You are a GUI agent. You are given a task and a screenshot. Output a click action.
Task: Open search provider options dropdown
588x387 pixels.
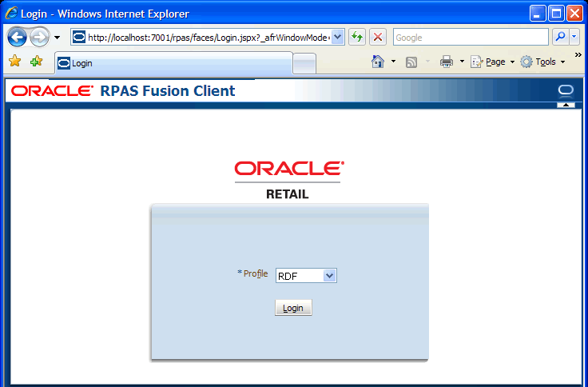coord(574,37)
